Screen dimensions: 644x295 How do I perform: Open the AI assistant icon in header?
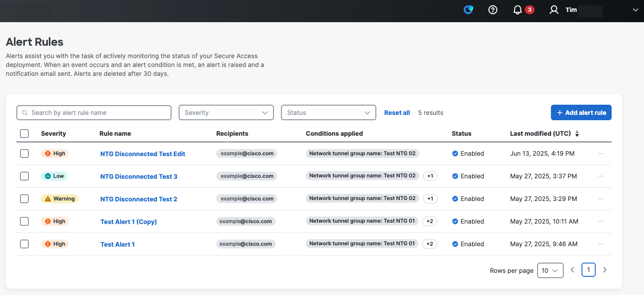pyautogui.click(x=468, y=10)
